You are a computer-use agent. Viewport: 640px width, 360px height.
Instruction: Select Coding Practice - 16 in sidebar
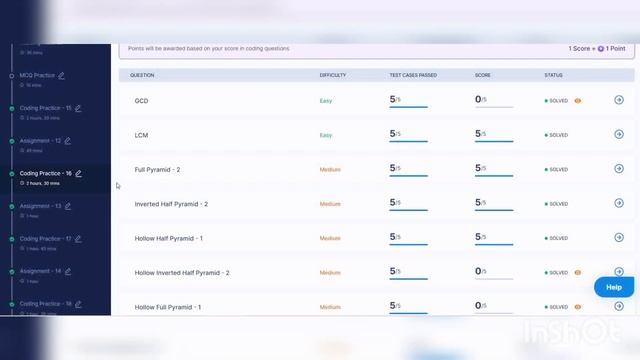click(x=46, y=173)
